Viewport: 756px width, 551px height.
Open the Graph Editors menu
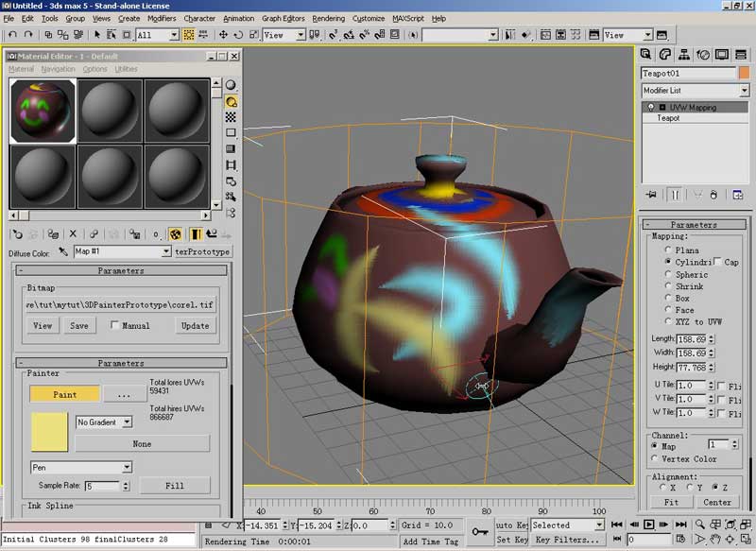tap(283, 18)
